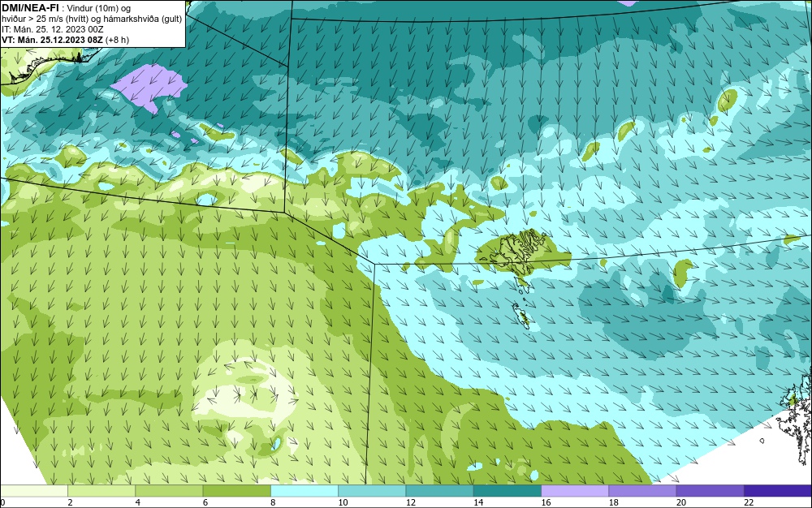Click the legend scale label 22
This screenshot has height=508, width=812.
[x=749, y=502]
